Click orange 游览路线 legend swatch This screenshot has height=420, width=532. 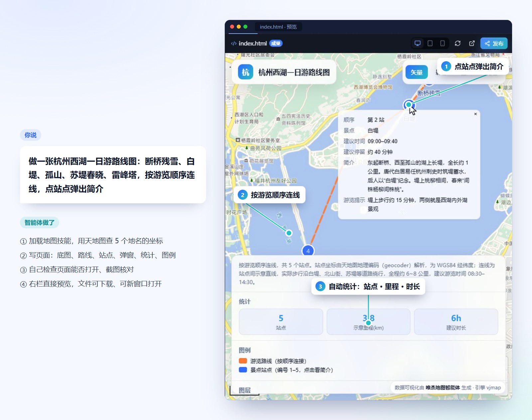pyautogui.click(x=243, y=361)
